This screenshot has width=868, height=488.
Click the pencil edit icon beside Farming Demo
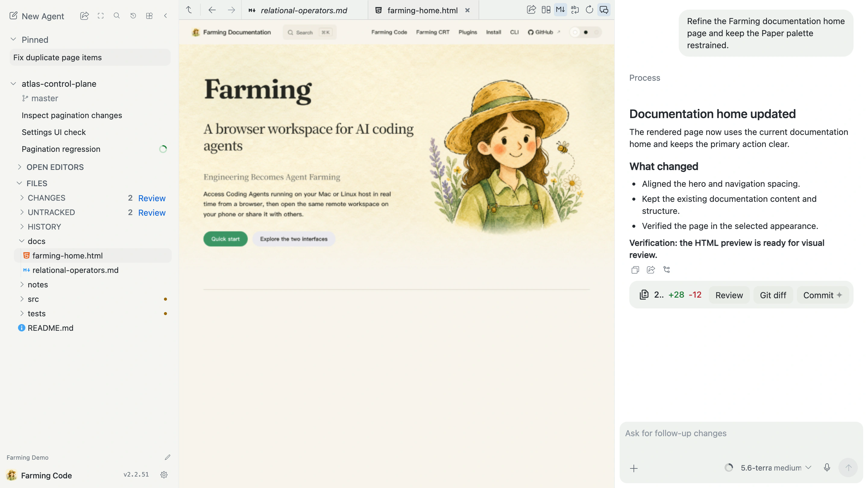tap(168, 457)
